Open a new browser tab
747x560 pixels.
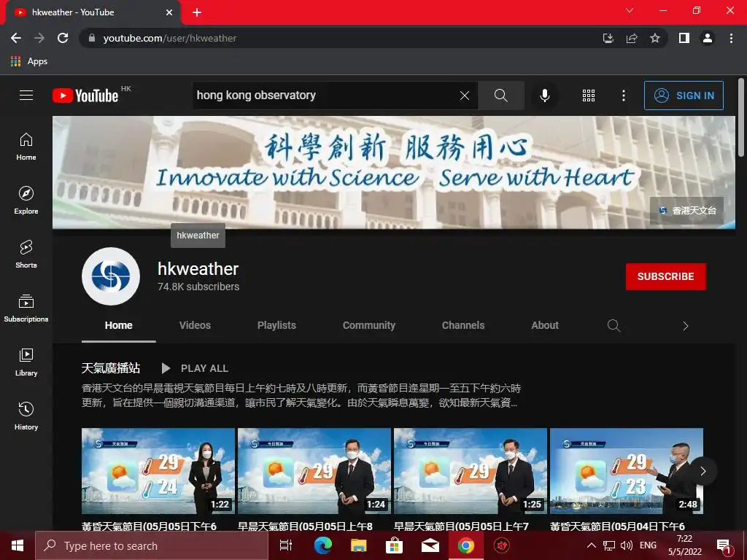[197, 12]
